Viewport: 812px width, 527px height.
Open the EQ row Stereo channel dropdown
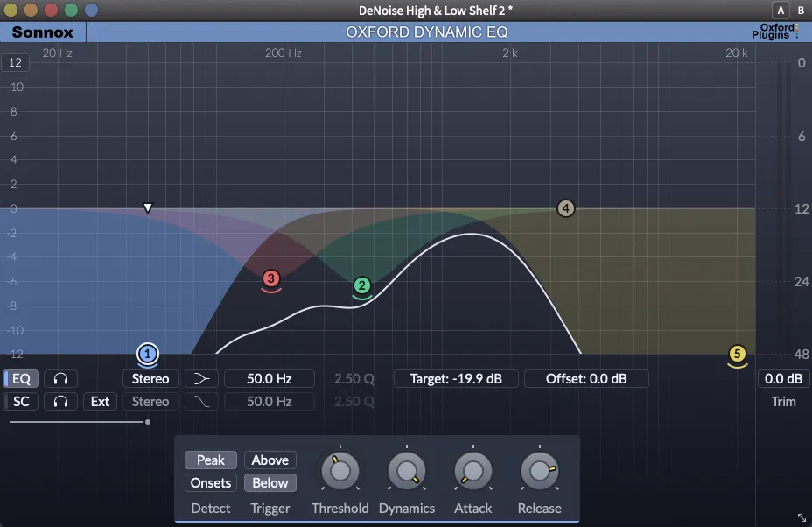150,379
